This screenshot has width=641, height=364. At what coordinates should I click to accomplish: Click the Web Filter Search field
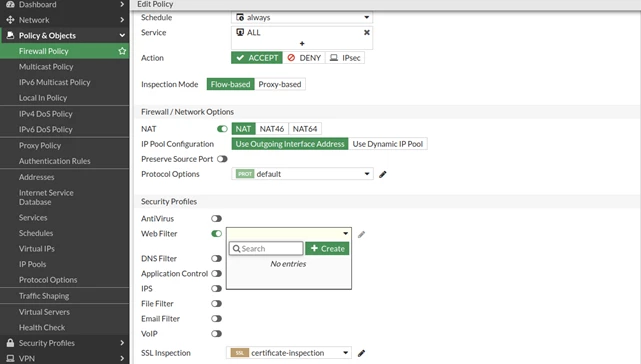tap(266, 248)
